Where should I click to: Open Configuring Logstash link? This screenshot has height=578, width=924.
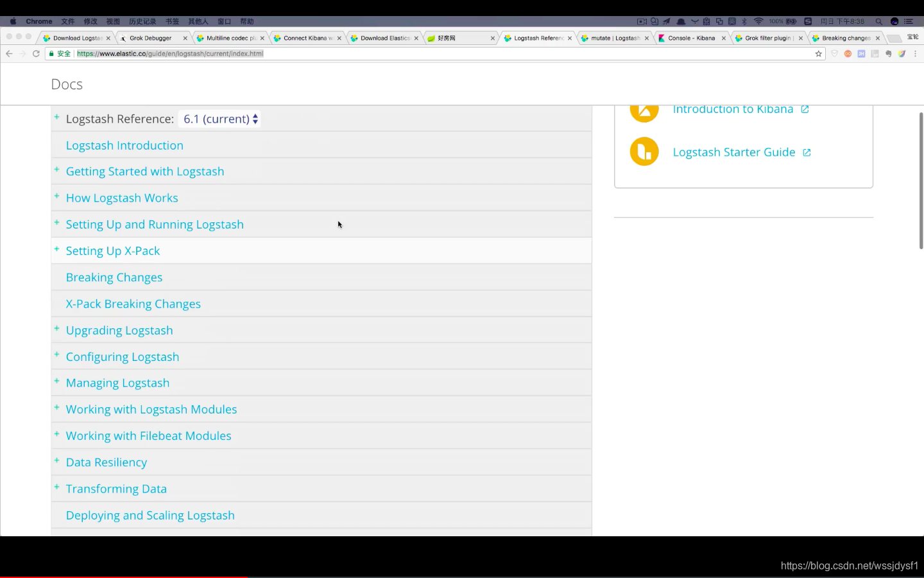point(123,356)
